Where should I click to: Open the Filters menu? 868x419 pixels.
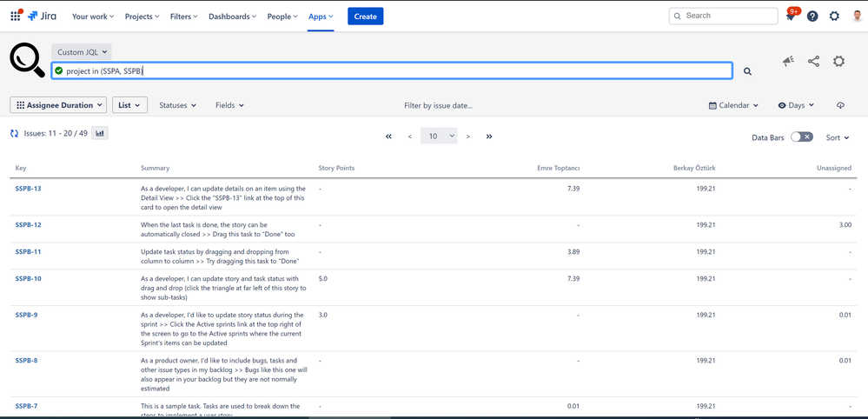tap(184, 17)
